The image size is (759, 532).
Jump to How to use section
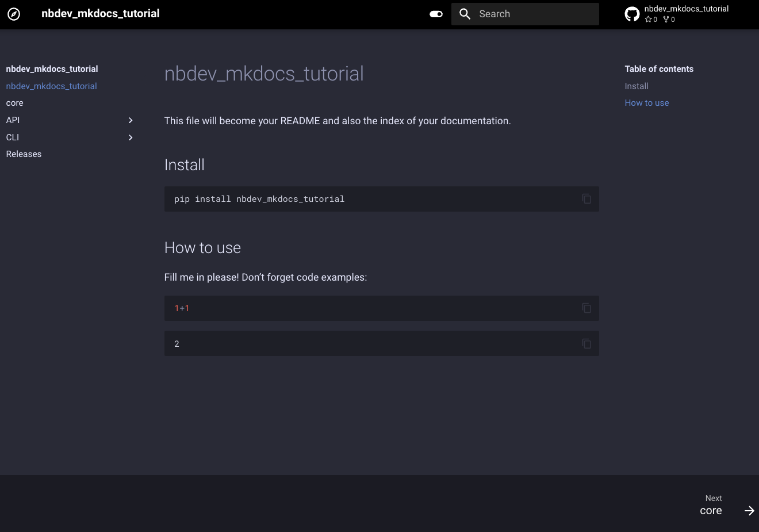pyautogui.click(x=646, y=102)
